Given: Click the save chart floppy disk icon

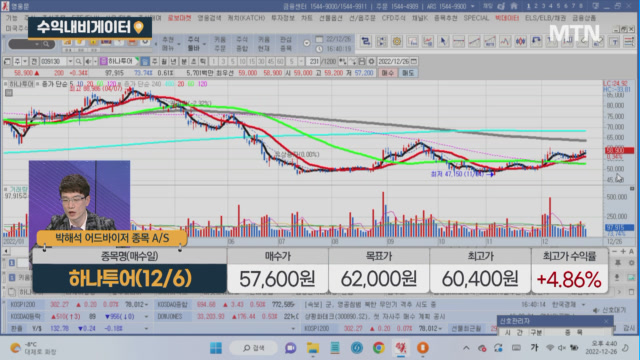Looking at the screenshot, I should click(362, 61).
